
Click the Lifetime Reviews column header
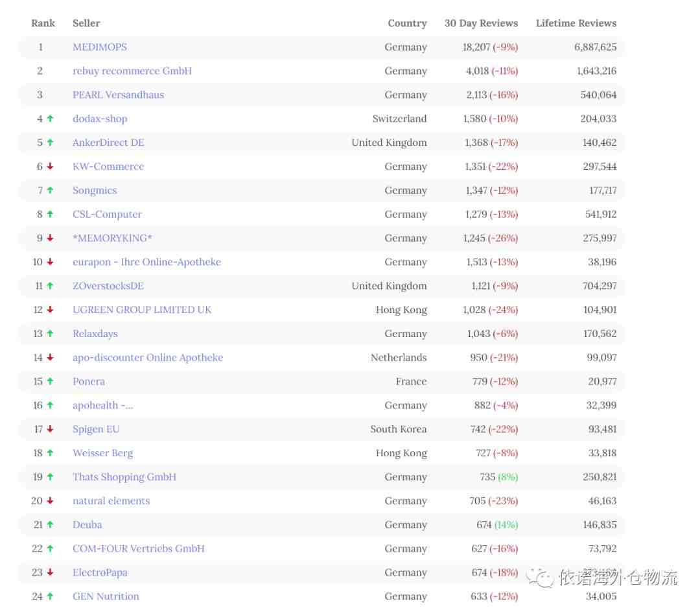tap(576, 23)
